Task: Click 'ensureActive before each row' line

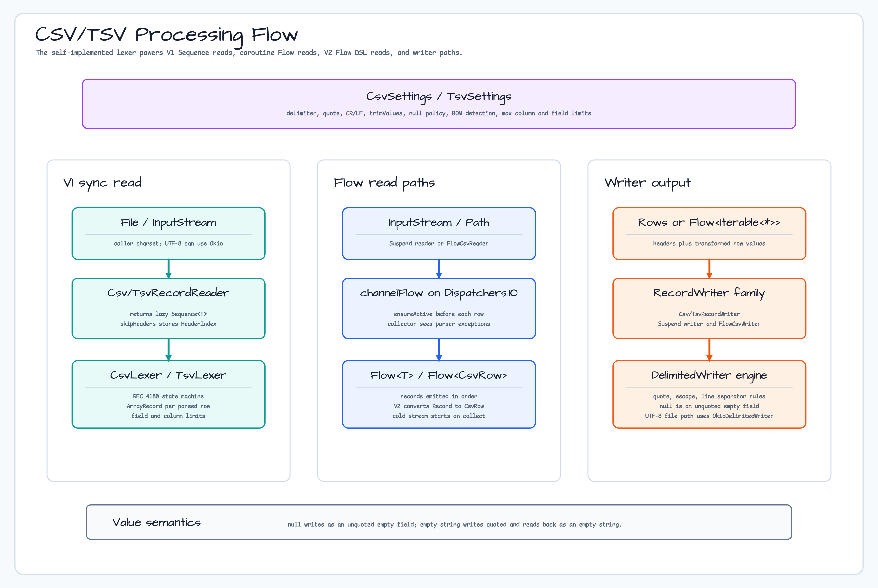Action: pyautogui.click(x=439, y=314)
